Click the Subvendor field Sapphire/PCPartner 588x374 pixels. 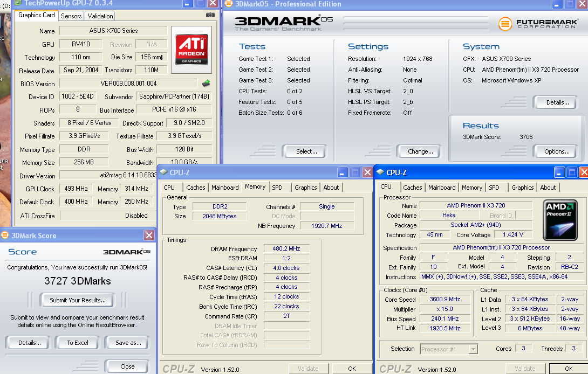[x=174, y=96]
